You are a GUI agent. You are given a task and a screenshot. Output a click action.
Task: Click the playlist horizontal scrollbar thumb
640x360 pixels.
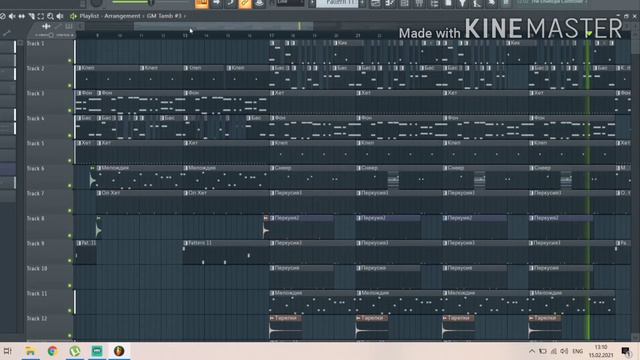click(x=224, y=26)
